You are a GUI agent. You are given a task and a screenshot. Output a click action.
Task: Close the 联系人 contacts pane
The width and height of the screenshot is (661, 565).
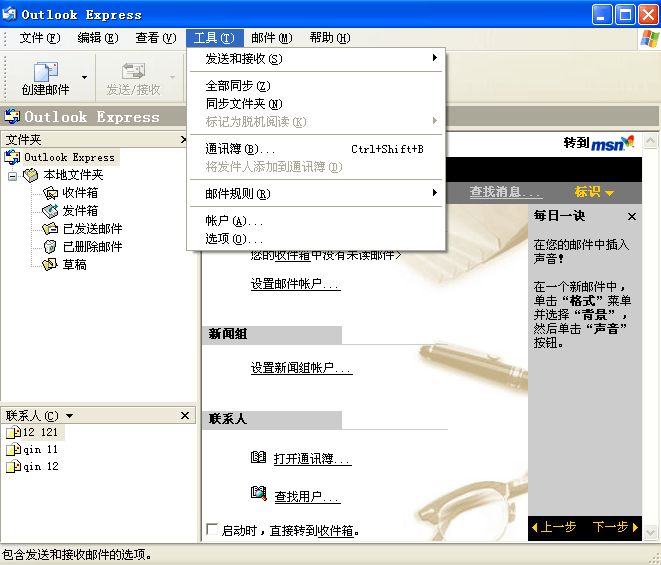[x=185, y=416]
